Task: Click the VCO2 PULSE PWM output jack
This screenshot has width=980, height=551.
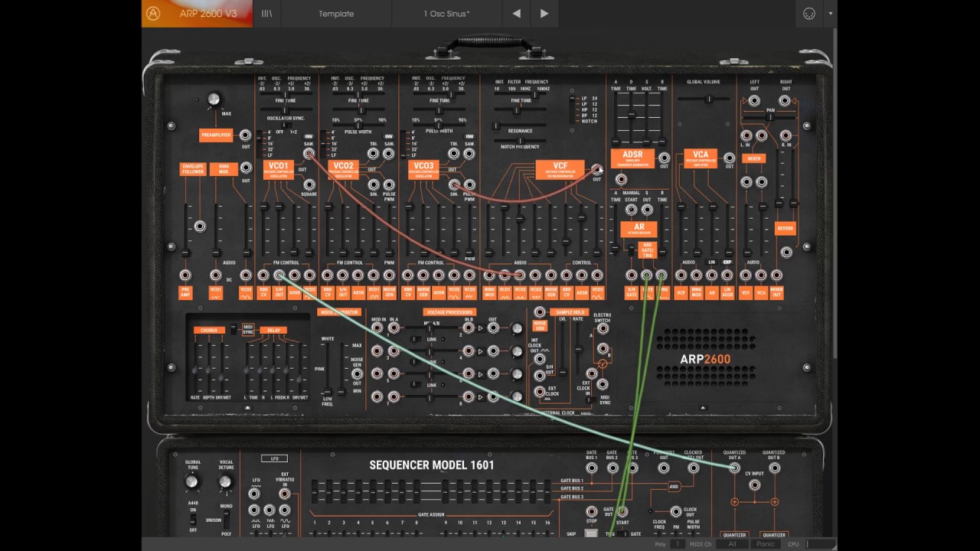Action: 389,184
